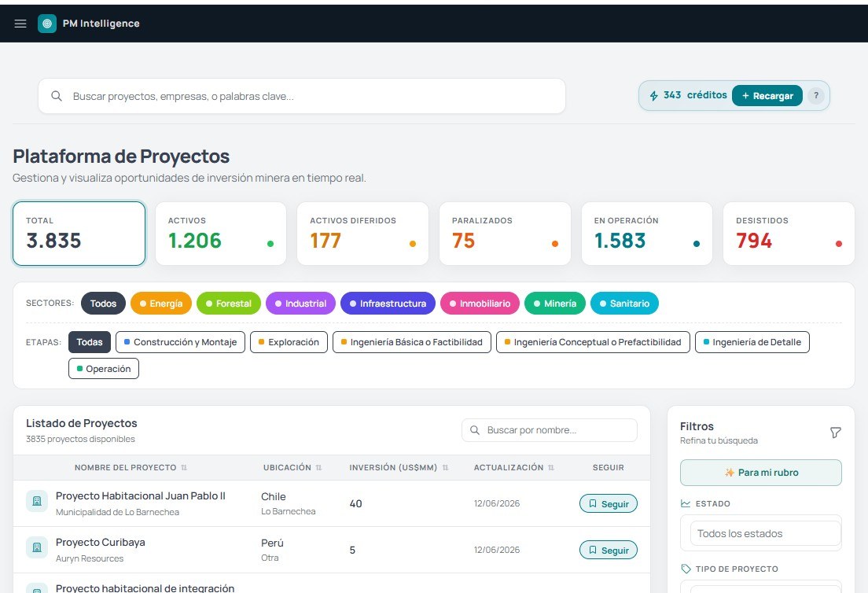Click Proyecto habitacional de integración row
Image resolution: width=868 pixels, height=593 pixels.
332,584
